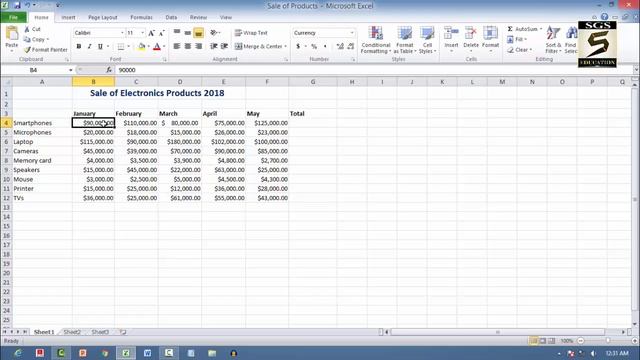Viewport: 640px width, 360px height.
Task: Click the text Orientation icon
Action: coord(214,33)
